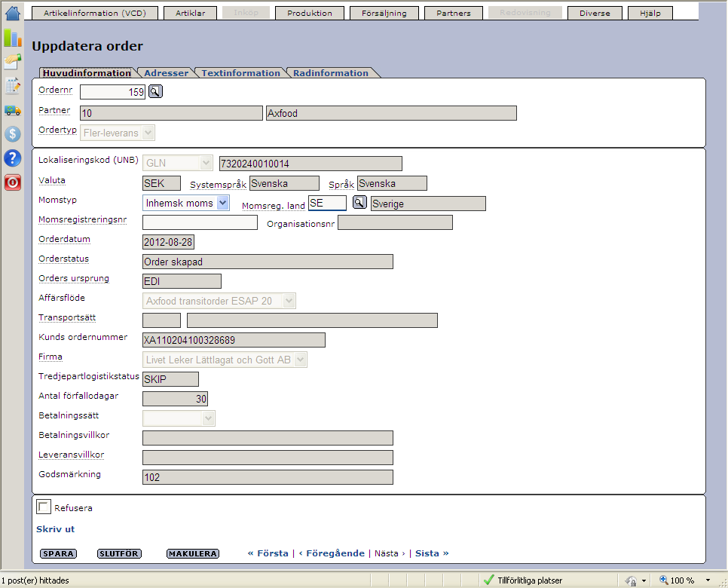728x588 pixels.
Task: Expand the Momstyp dropdown
Action: coord(223,203)
